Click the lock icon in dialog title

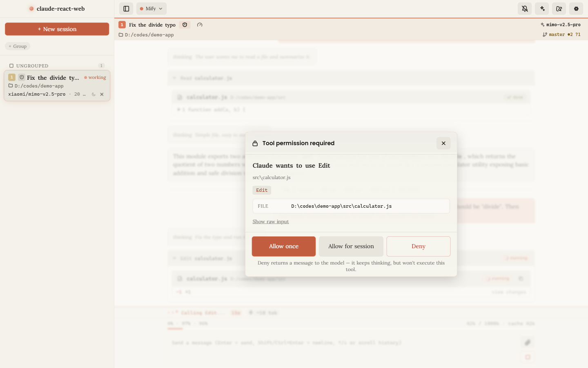[x=255, y=144]
